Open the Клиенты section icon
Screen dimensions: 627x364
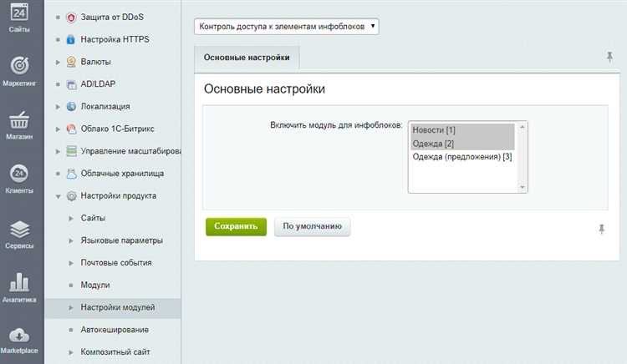(x=19, y=174)
